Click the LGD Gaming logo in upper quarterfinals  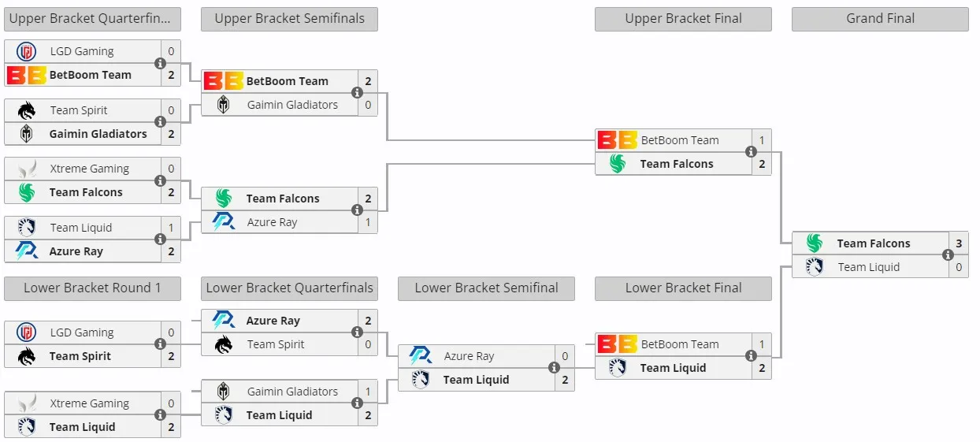click(26, 52)
